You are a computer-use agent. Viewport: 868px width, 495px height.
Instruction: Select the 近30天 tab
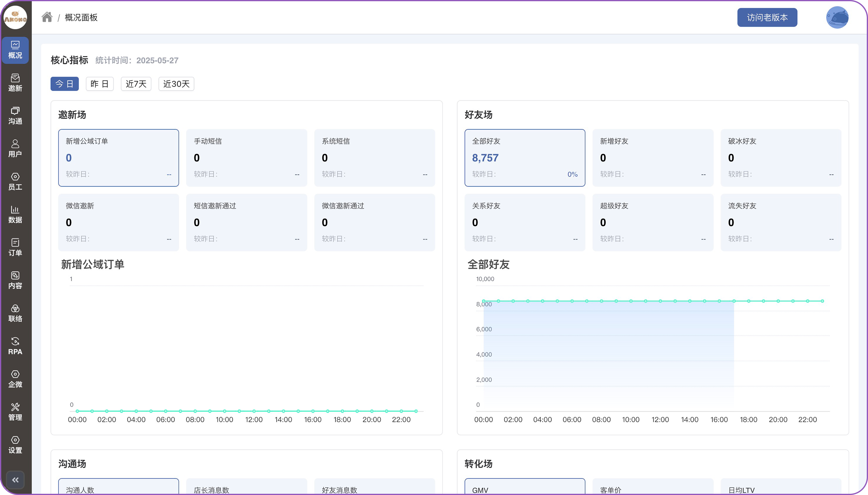[x=176, y=84]
